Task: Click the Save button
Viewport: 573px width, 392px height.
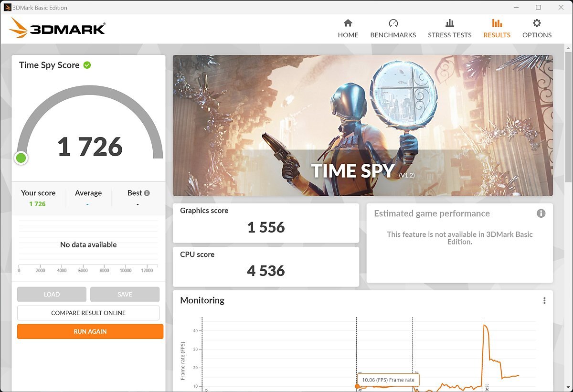Action: (125, 294)
